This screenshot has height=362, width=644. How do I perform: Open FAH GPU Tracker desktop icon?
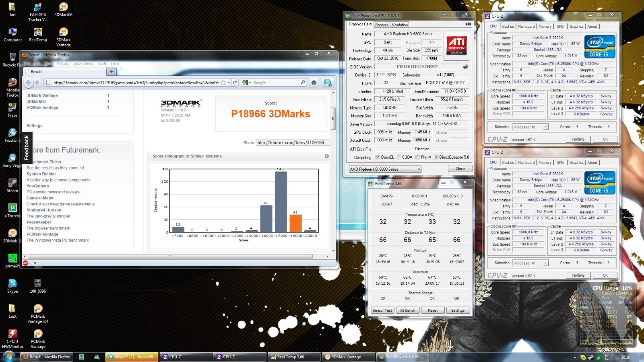[x=38, y=12]
